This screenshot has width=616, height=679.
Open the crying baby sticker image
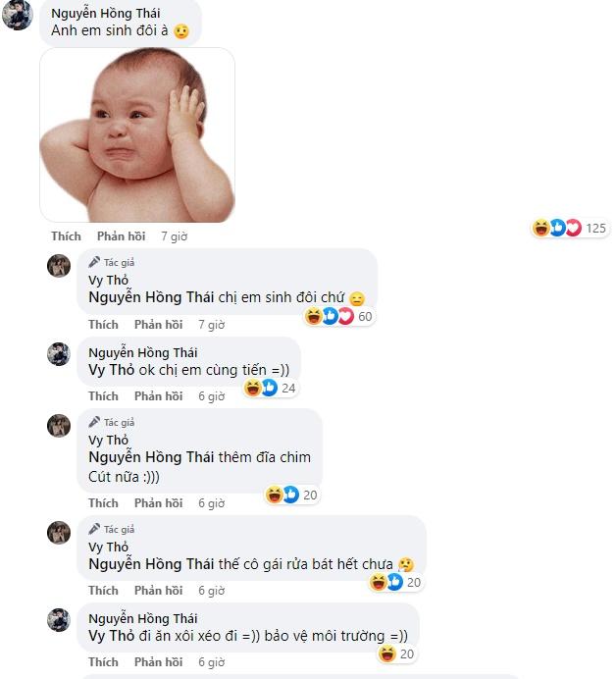137,135
